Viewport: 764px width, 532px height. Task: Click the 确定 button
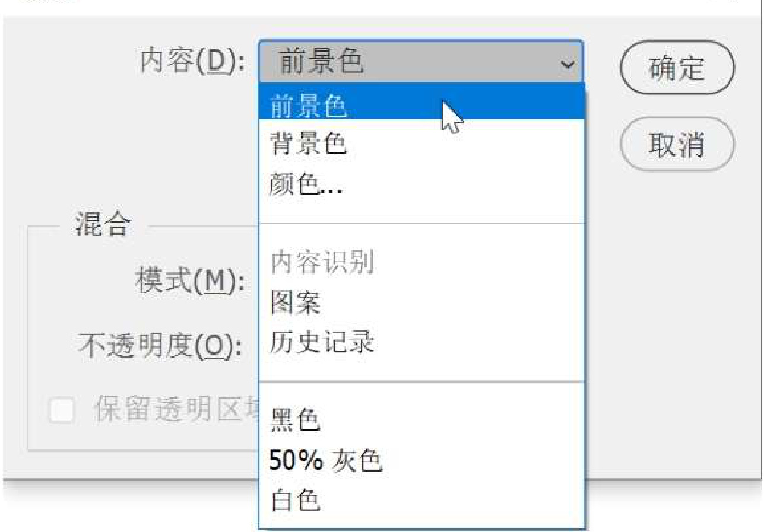click(x=677, y=68)
